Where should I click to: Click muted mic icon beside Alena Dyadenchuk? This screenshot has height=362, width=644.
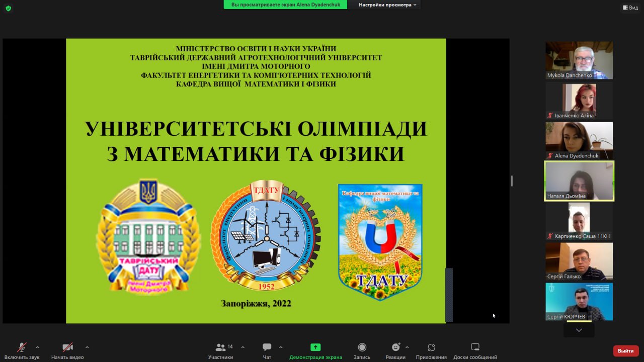point(550,156)
